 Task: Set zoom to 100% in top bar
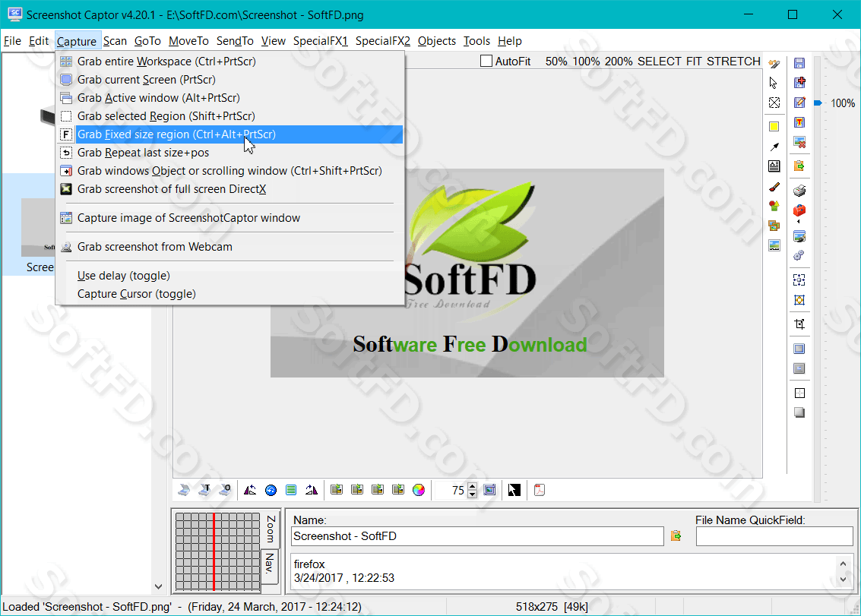tap(586, 62)
